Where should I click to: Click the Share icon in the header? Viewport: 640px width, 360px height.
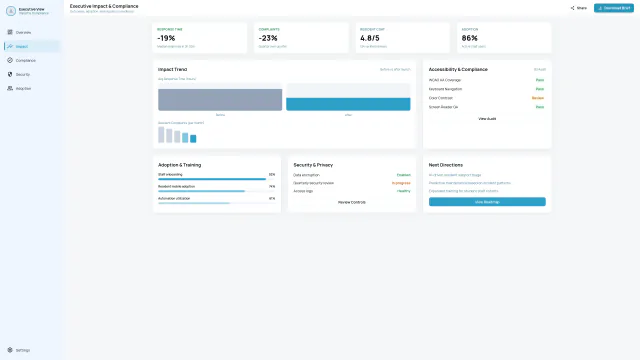pyautogui.click(x=572, y=8)
